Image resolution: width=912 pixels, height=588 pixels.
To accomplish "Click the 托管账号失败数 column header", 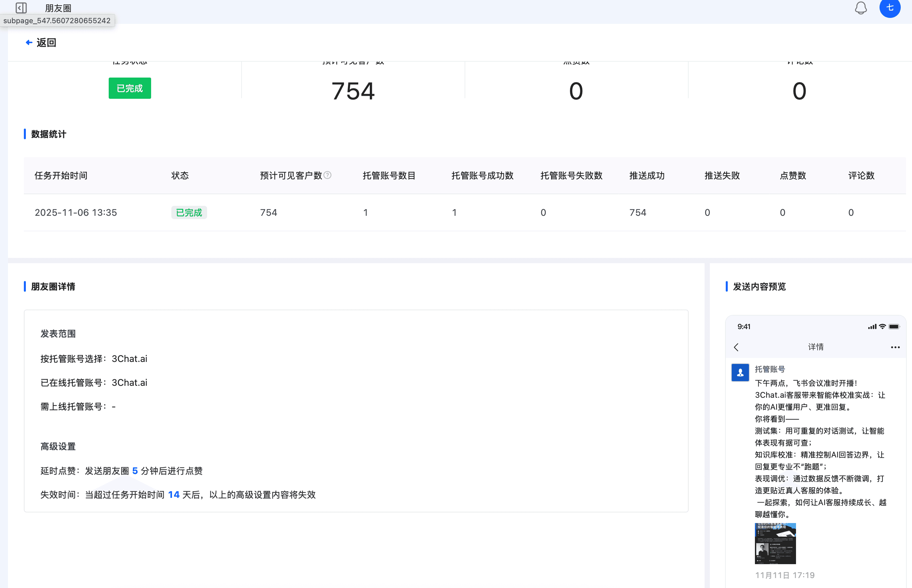I will pos(571,175).
